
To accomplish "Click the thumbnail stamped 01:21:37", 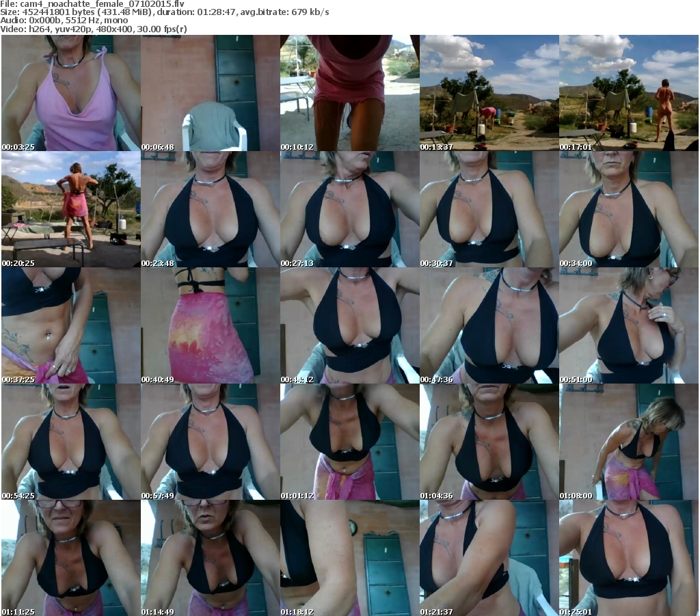I will click(x=489, y=558).
